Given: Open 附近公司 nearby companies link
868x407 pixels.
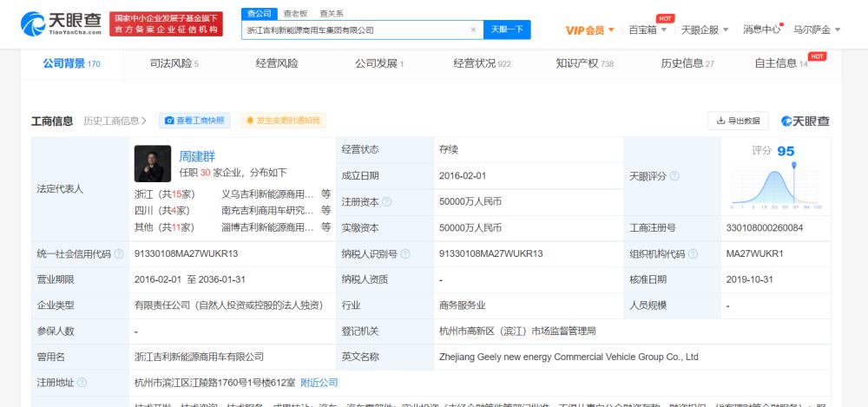Looking at the screenshot, I should coord(319,383).
